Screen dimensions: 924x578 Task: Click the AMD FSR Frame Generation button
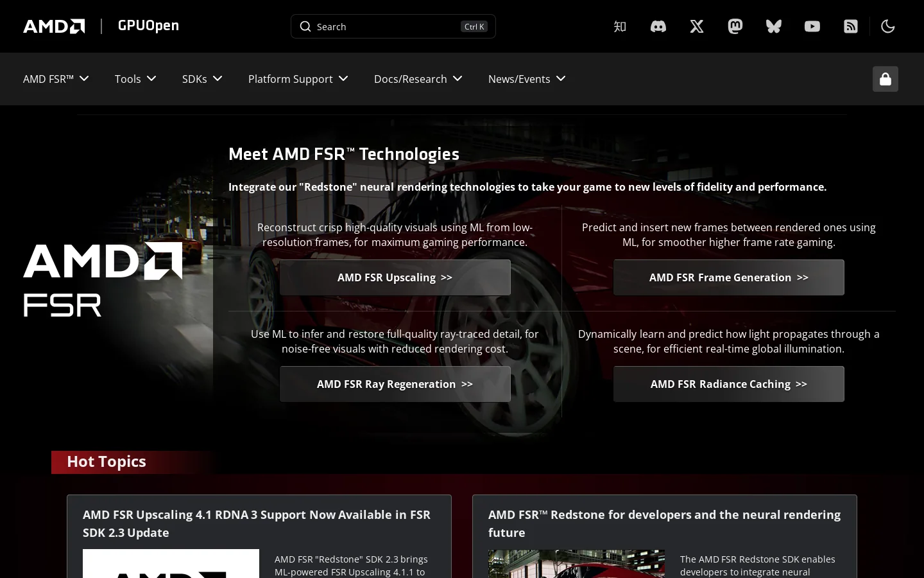click(x=729, y=277)
